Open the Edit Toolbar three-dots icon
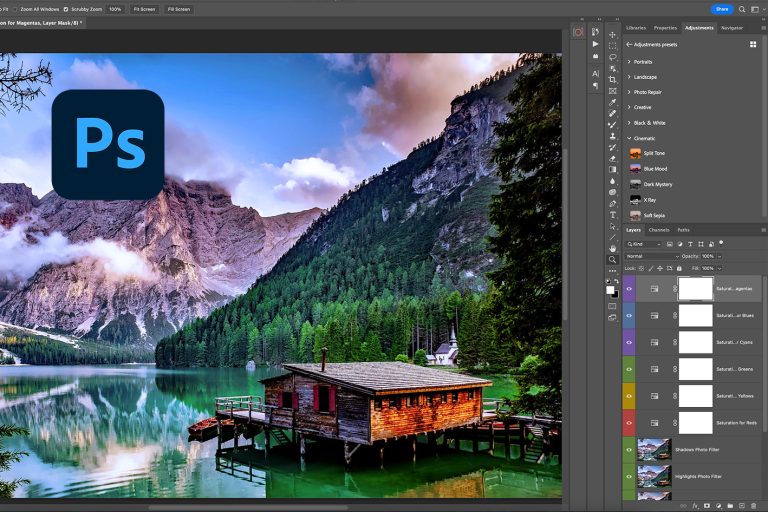The image size is (768, 512). (x=612, y=270)
